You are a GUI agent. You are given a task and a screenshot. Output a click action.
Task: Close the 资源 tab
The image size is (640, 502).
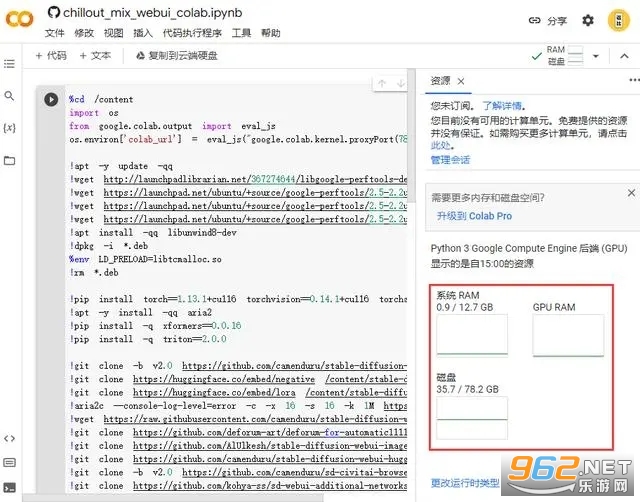pos(461,81)
